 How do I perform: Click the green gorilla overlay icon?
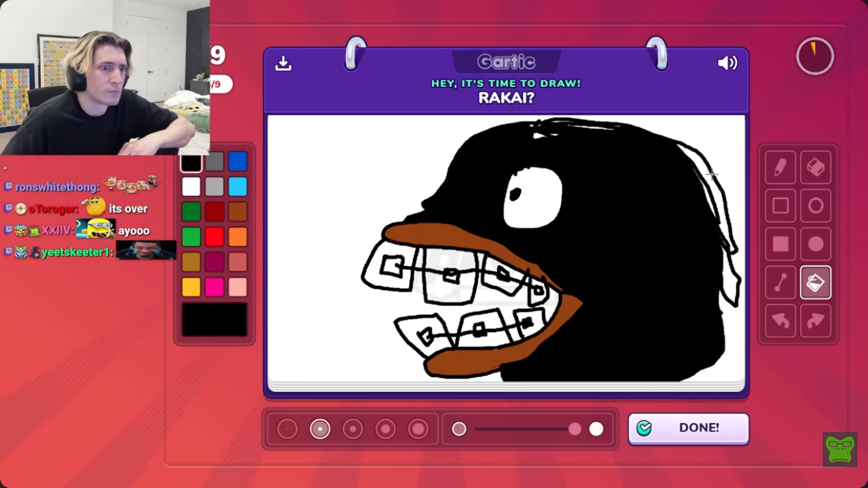(840, 449)
